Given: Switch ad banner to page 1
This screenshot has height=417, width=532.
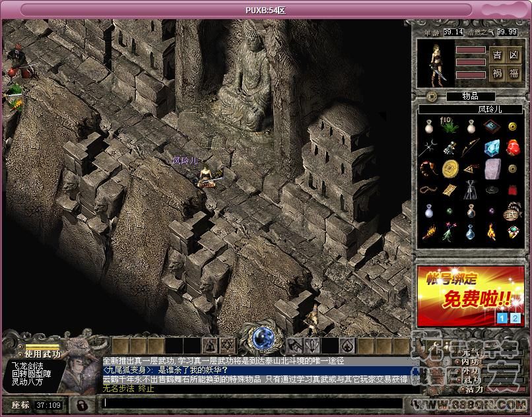Looking at the screenshot, I should (502, 318).
